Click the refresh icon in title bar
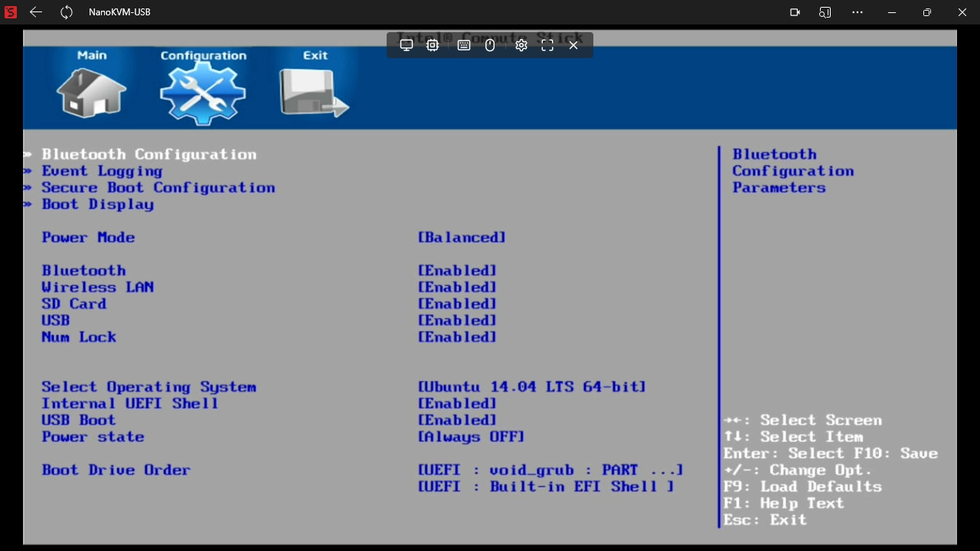980x551 pixels. point(67,12)
